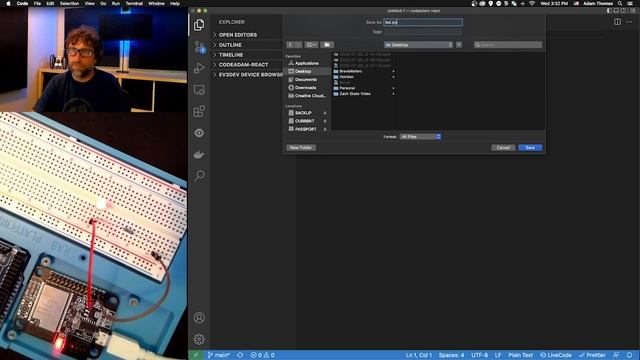This screenshot has width=640, height=360.
Task: Open the Desktop location dropdown
Action: coord(418,44)
